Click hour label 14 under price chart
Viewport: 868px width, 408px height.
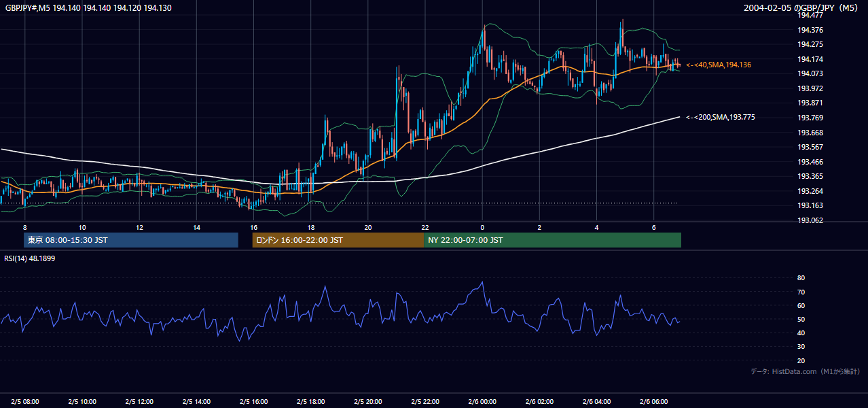tap(196, 227)
